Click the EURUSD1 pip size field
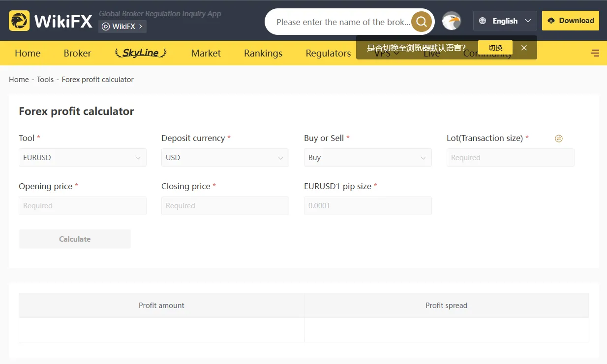 pyautogui.click(x=368, y=206)
